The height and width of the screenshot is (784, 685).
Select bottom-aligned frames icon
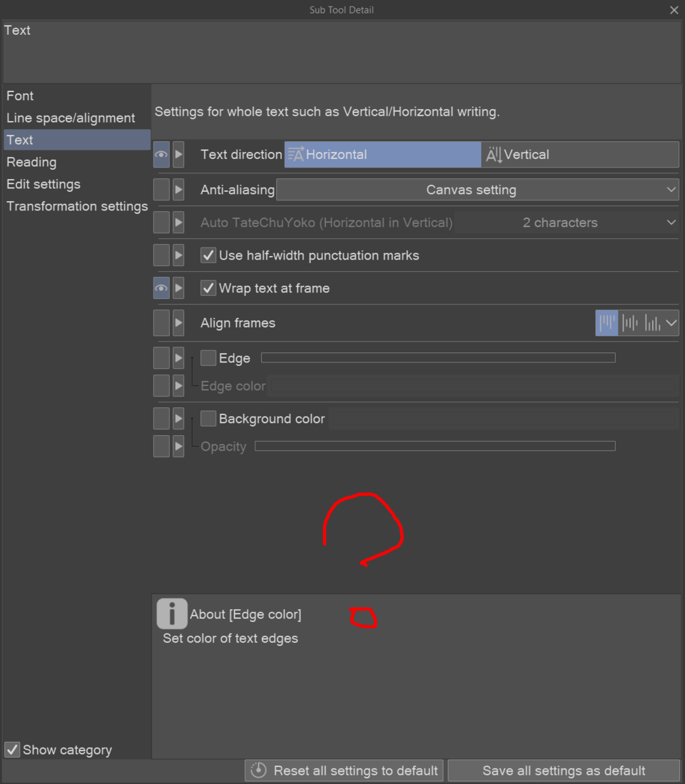(652, 323)
